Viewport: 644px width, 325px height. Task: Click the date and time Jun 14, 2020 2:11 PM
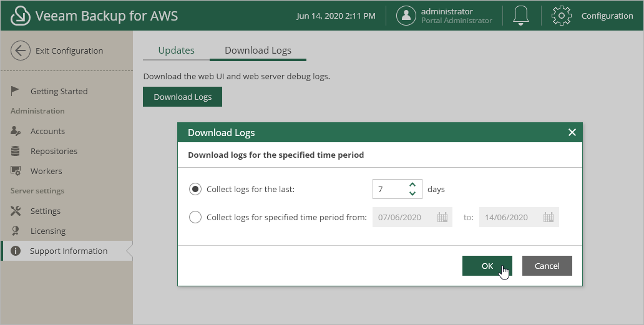click(336, 16)
